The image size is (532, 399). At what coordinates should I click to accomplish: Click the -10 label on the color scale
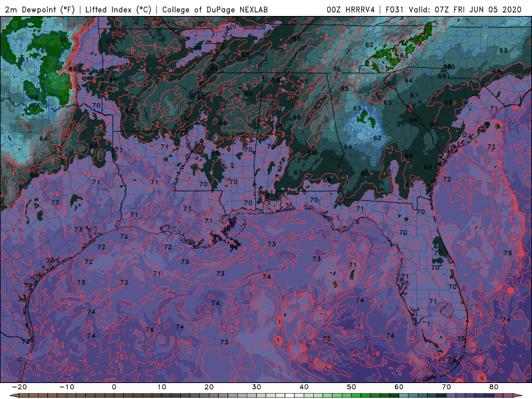point(66,387)
